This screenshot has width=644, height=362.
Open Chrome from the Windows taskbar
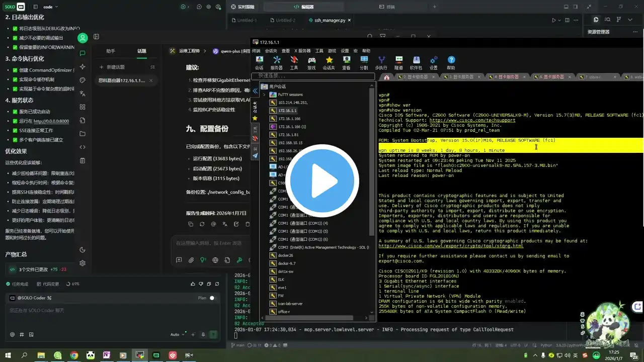click(x=74, y=355)
